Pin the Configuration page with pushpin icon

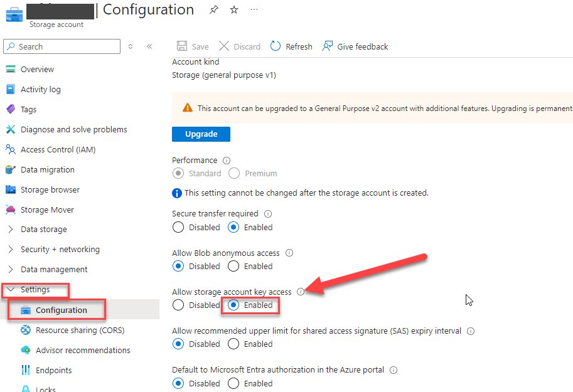pyautogui.click(x=214, y=9)
